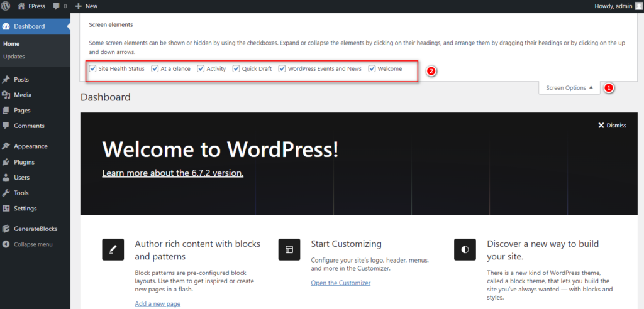Click the Dashboard page heading

106,97
